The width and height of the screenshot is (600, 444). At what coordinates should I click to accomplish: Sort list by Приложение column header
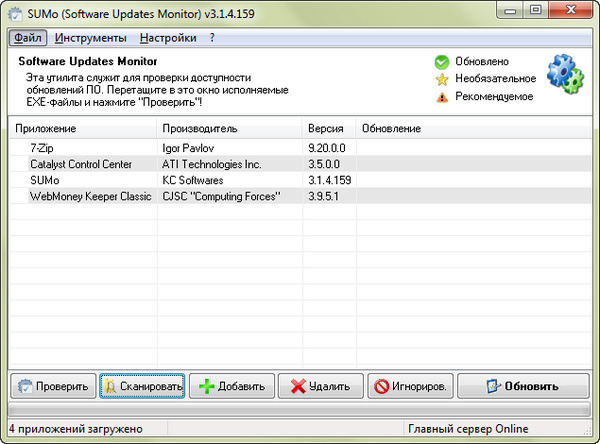(x=82, y=129)
